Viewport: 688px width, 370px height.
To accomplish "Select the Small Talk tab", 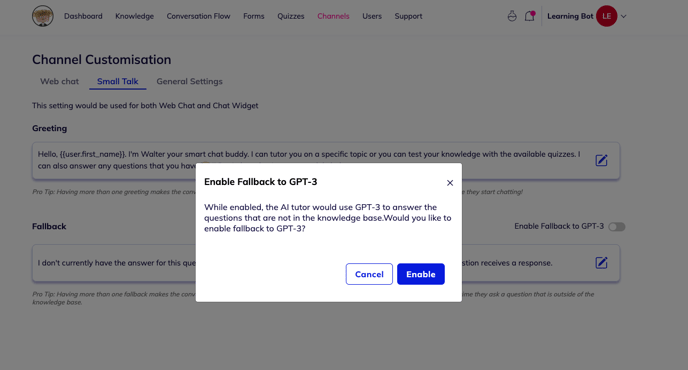I will point(118,81).
